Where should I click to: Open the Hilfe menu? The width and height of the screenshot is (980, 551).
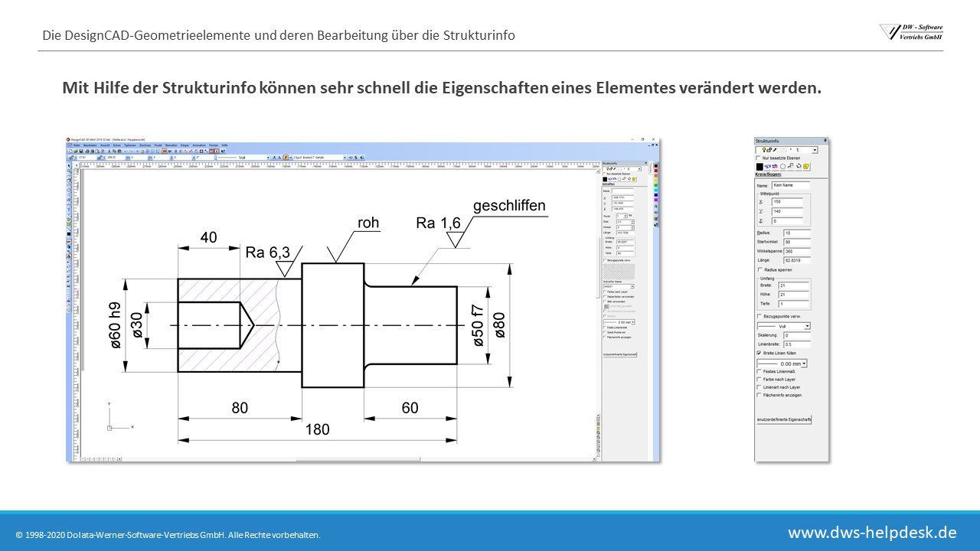tap(224, 145)
